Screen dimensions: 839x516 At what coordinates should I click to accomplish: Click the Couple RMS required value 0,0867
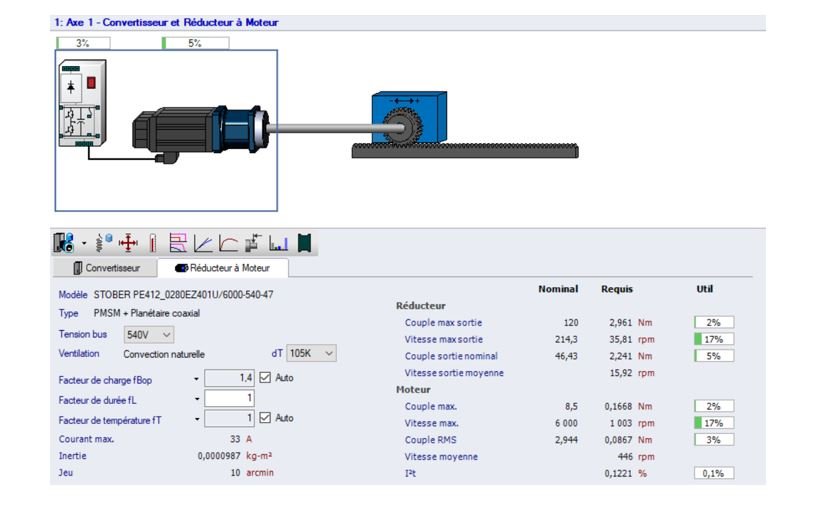(x=618, y=440)
